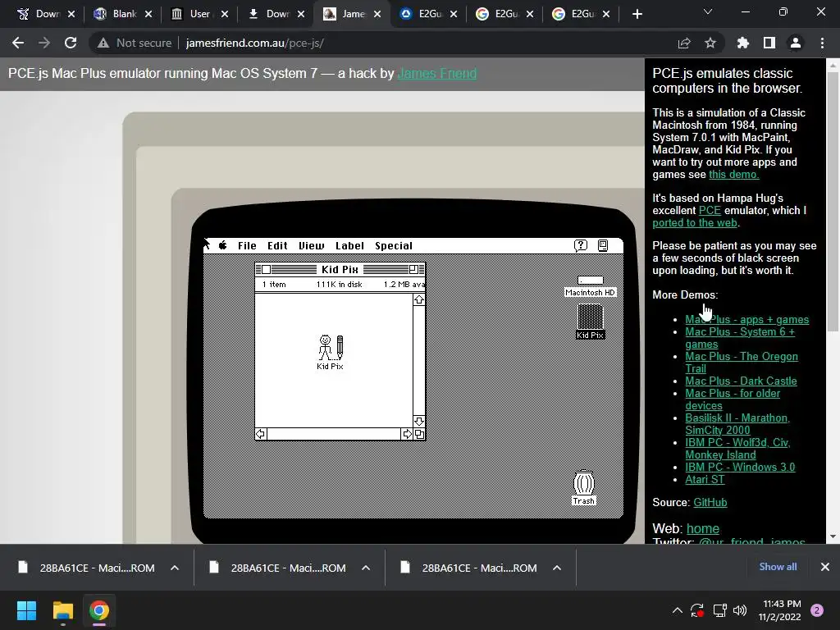Image resolution: width=840 pixels, height=630 pixels.
Task: Open Mac Plus - apps + games demo
Action: point(746,320)
